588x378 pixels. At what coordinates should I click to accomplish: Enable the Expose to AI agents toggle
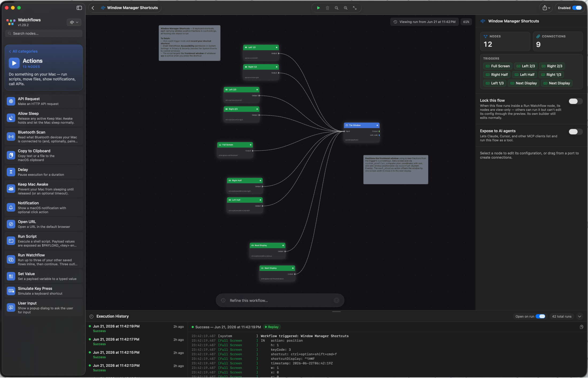click(575, 132)
